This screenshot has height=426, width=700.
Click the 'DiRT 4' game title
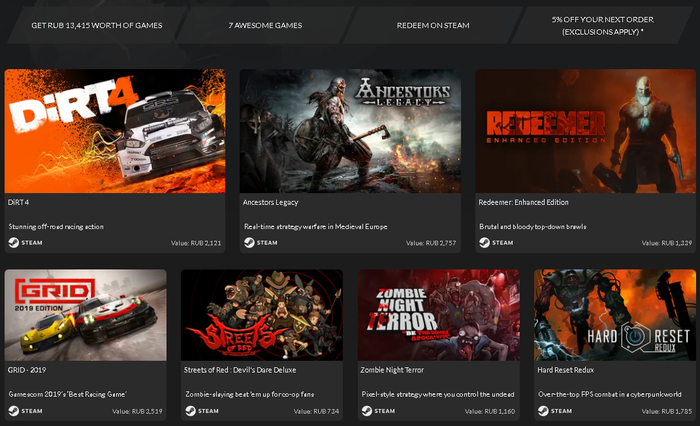(18, 202)
